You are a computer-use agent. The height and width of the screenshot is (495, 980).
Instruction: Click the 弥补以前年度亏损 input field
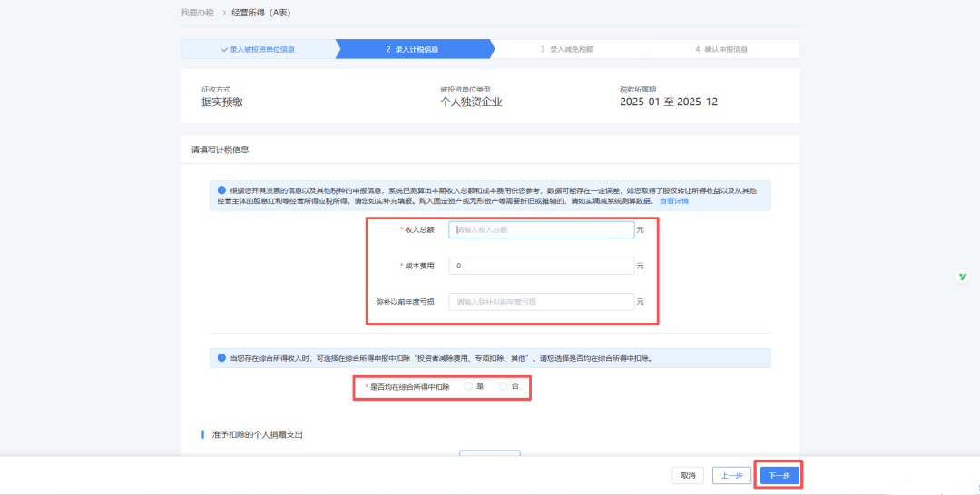coord(542,301)
